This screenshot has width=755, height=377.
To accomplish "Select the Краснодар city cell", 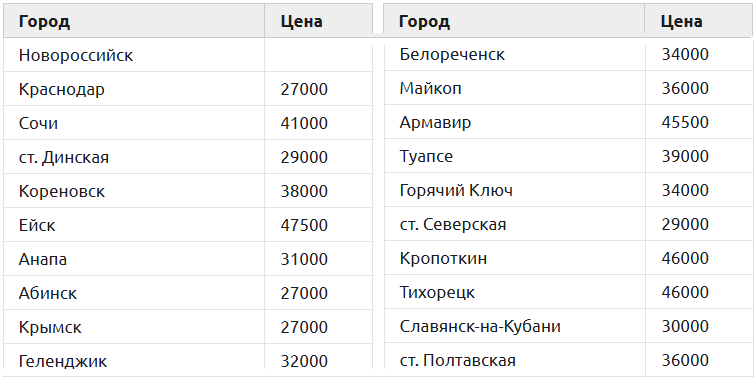I will [x=134, y=89].
